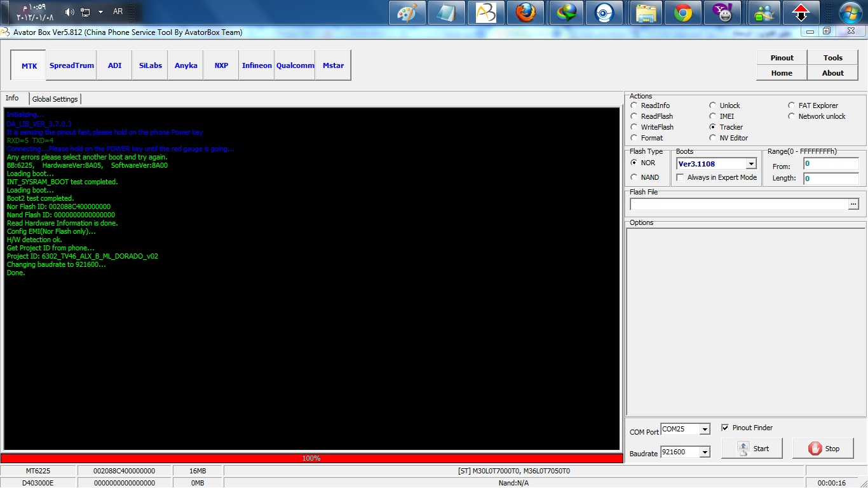
Task: Open Internet Download Manager taskbar icon
Action: click(x=566, y=13)
